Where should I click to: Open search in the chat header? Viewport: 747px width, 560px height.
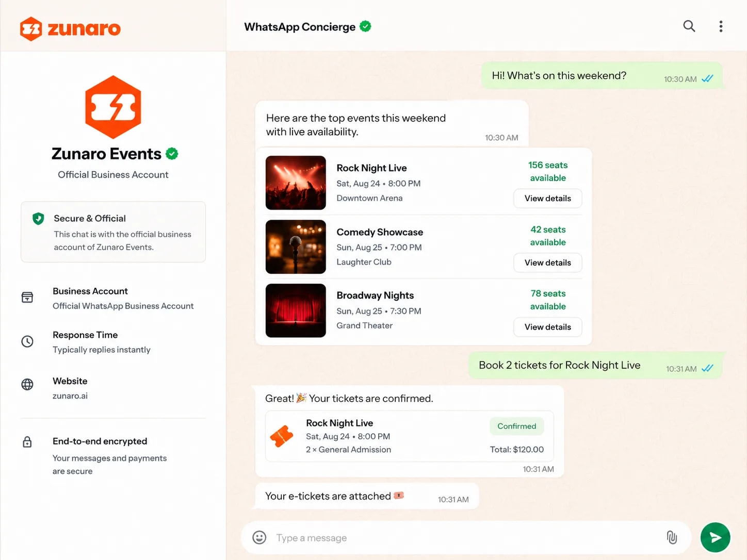click(x=689, y=26)
